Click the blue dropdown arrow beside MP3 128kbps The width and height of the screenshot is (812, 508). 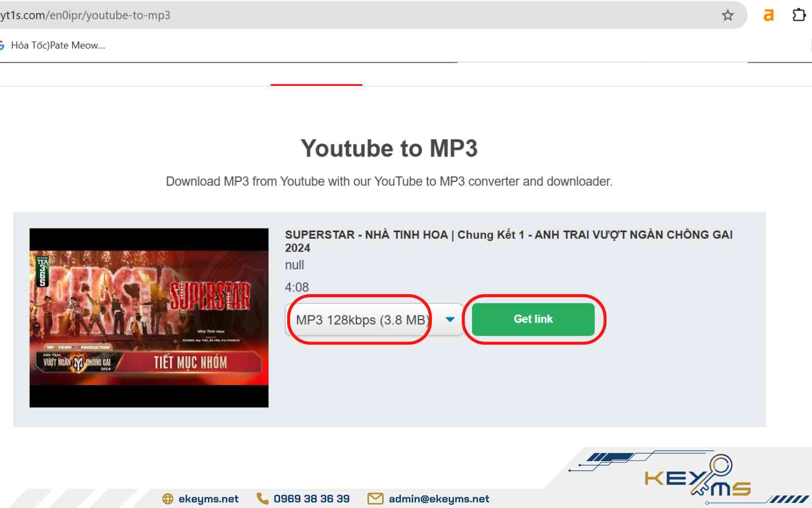coord(450,320)
